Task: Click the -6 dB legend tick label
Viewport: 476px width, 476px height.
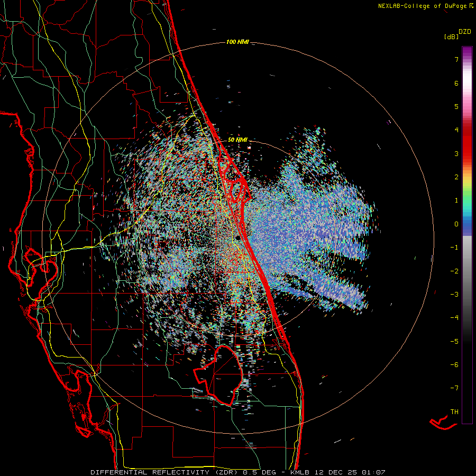Action: coord(454,365)
